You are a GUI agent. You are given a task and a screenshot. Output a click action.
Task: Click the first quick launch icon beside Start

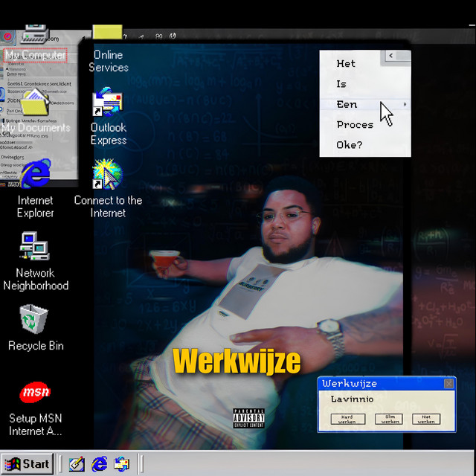pos(77,464)
